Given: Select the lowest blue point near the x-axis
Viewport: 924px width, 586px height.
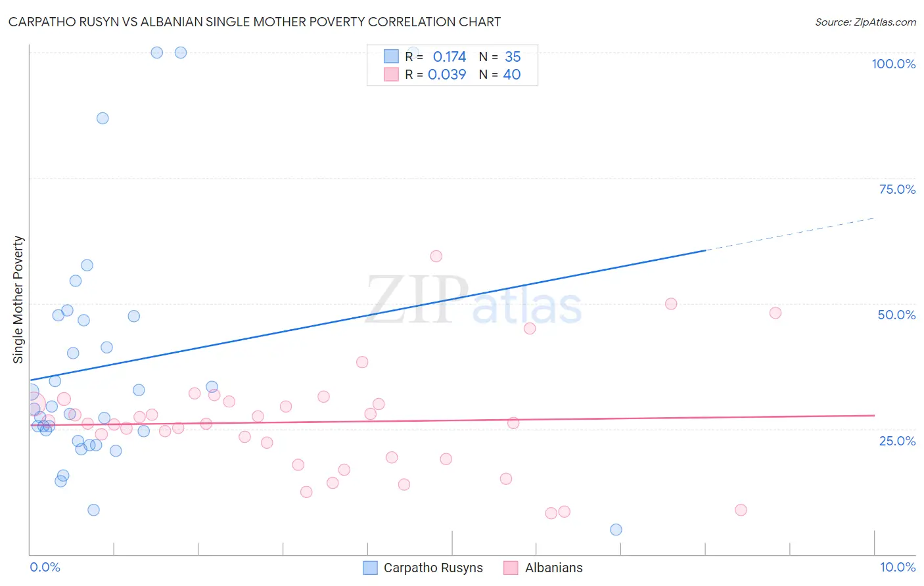Looking at the screenshot, I should point(616,530).
